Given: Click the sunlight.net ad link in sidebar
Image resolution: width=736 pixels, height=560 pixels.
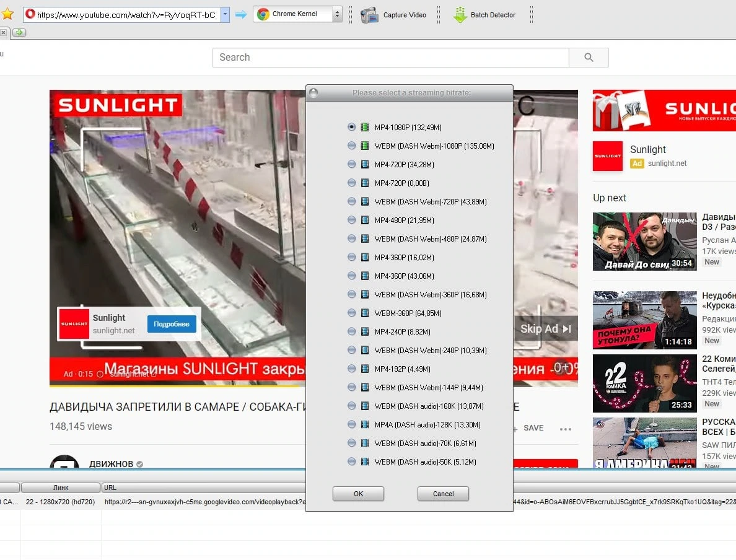Looking at the screenshot, I should tap(667, 164).
